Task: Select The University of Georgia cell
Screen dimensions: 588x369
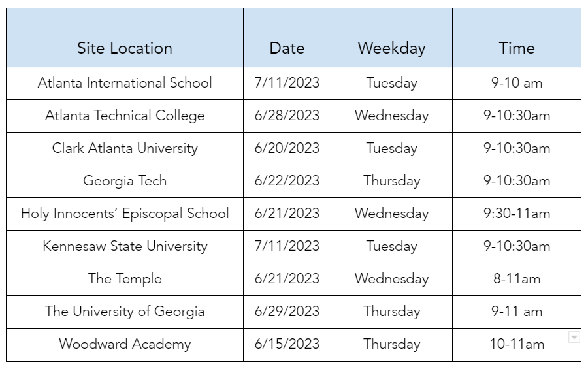Action: [x=125, y=312]
